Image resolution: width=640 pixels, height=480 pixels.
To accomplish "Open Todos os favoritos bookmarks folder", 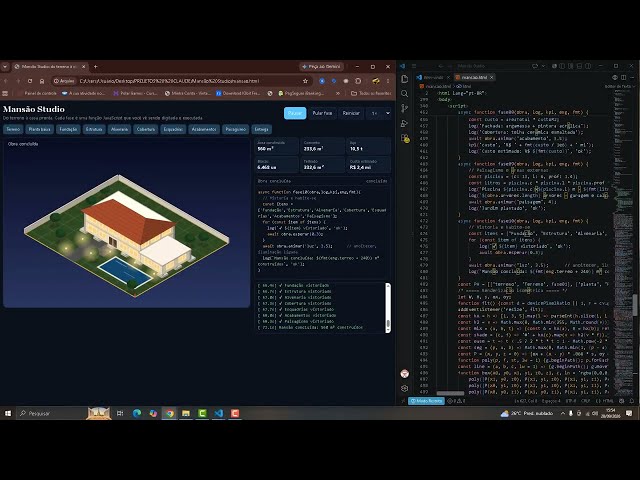I will point(371,93).
